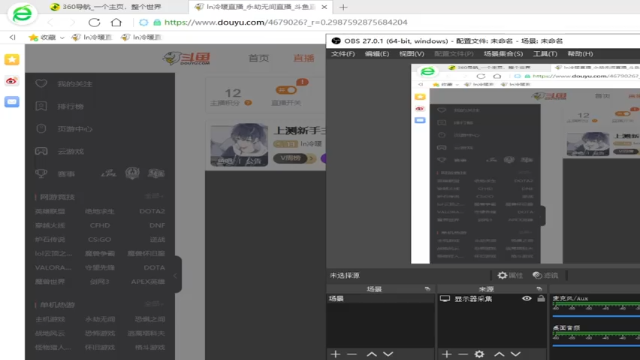
Task: Reload the page with refresh icon
Action: 94,22
